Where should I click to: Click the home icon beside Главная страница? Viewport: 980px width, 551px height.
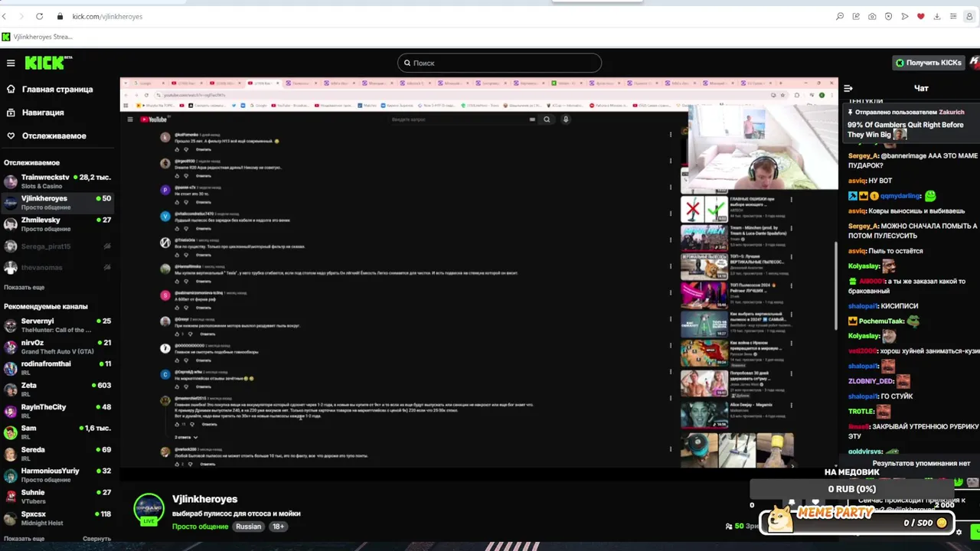click(x=11, y=90)
